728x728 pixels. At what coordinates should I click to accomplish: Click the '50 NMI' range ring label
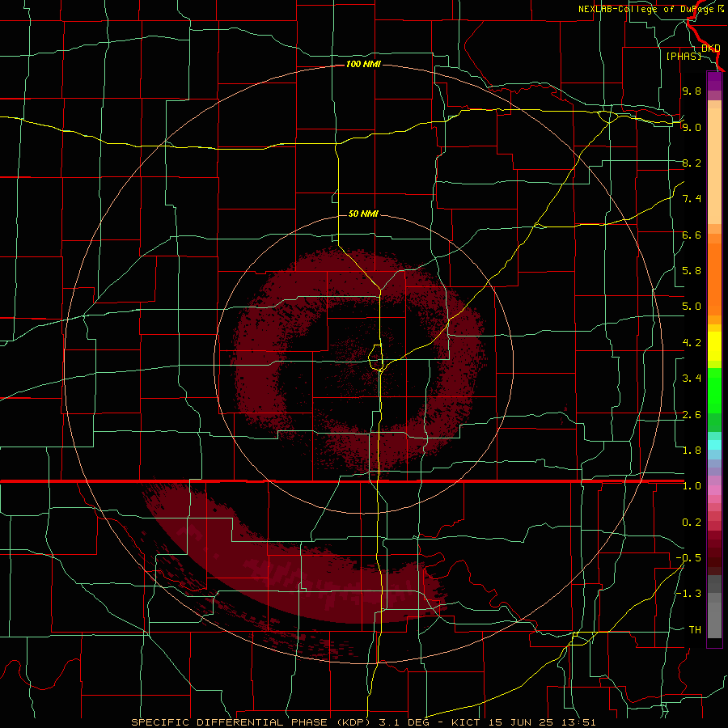tap(363, 214)
